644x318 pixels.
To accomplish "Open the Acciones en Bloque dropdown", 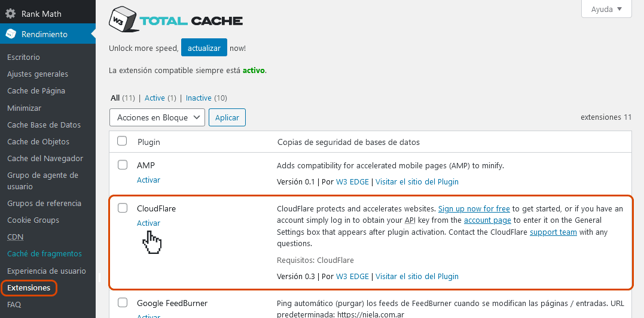I will pos(157,117).
